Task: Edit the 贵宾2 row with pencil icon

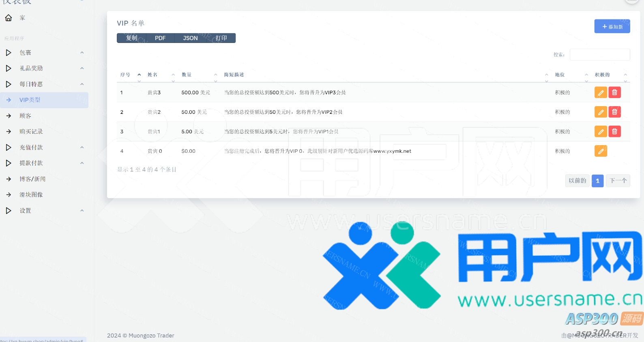Action: (601, 112)
